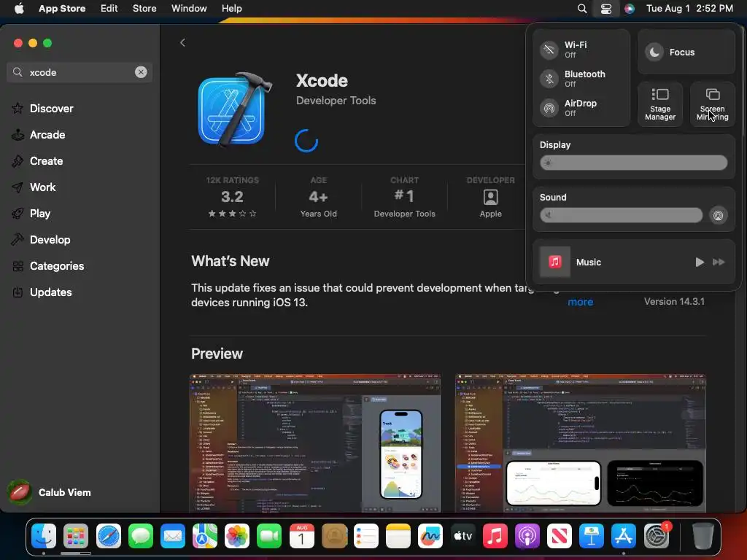The width and height of the screenshot is (747, 560).
Task: Open Spotlight search in menu bar
Action: (581, 9)
